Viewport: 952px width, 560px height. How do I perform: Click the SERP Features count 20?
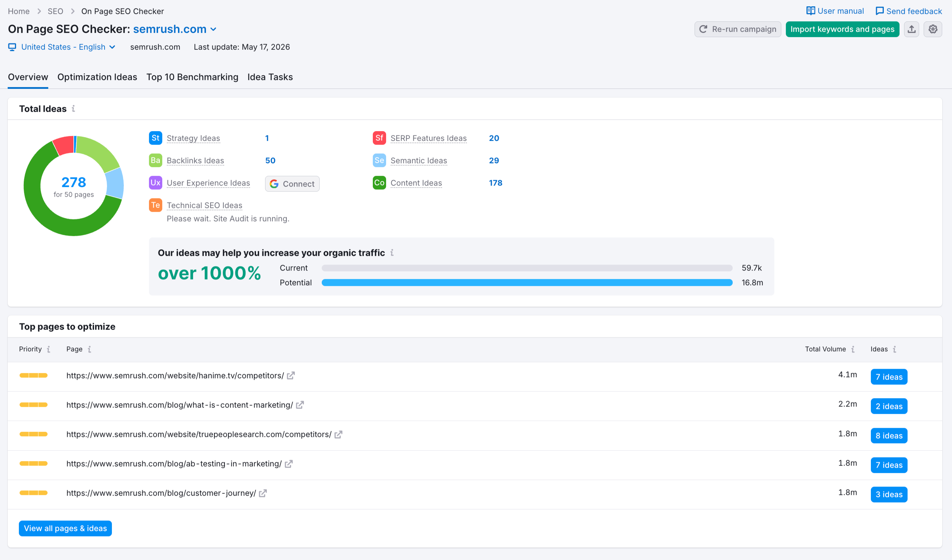pos(494,138)
